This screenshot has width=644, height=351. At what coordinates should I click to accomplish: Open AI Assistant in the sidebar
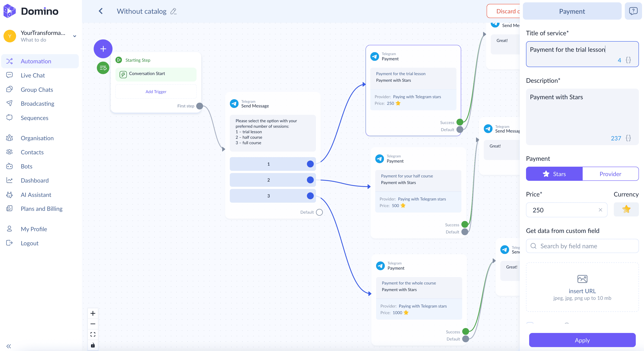coord(40,195)
